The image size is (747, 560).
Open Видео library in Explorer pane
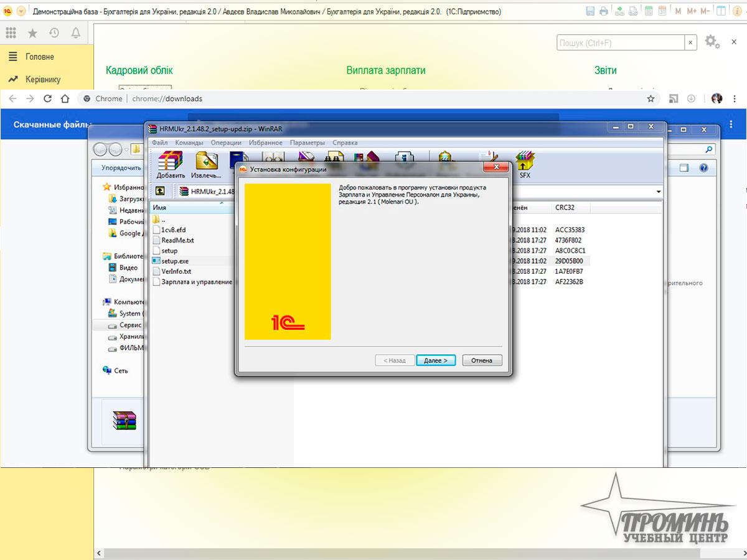(x=123, y=268)
